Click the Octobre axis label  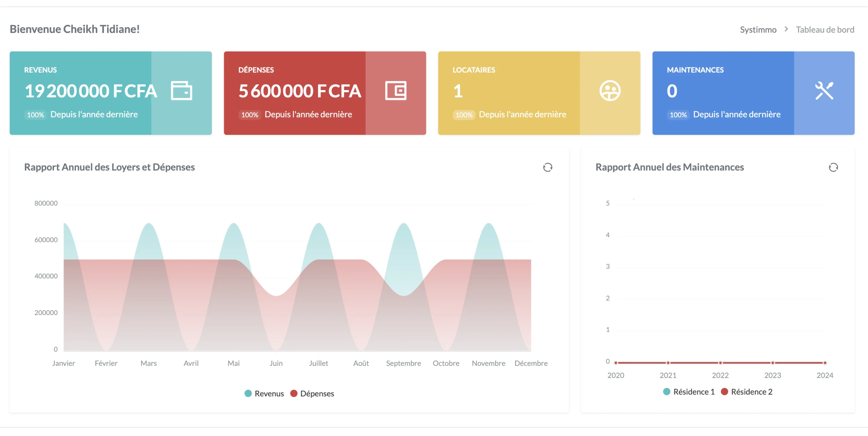tap(446, 363)
